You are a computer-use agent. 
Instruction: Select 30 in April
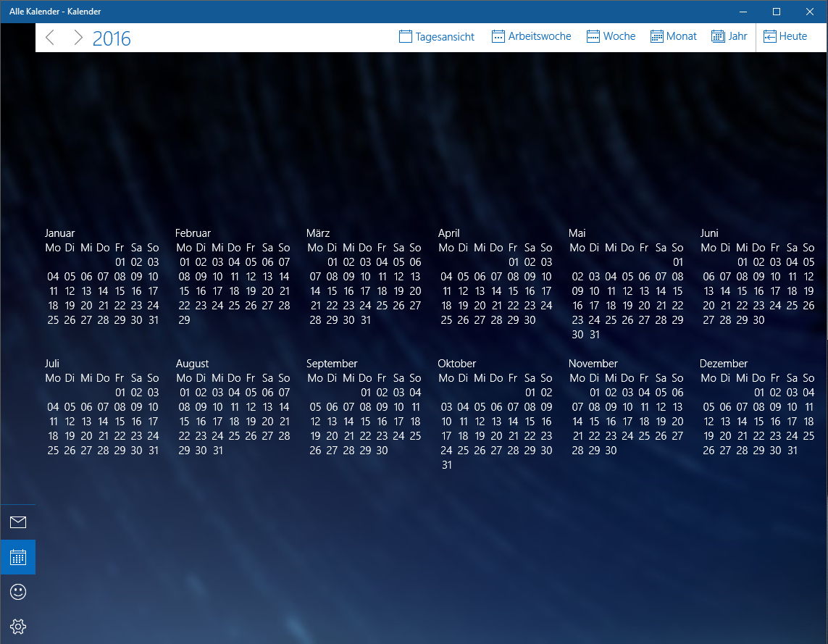[x=530, y=320]
